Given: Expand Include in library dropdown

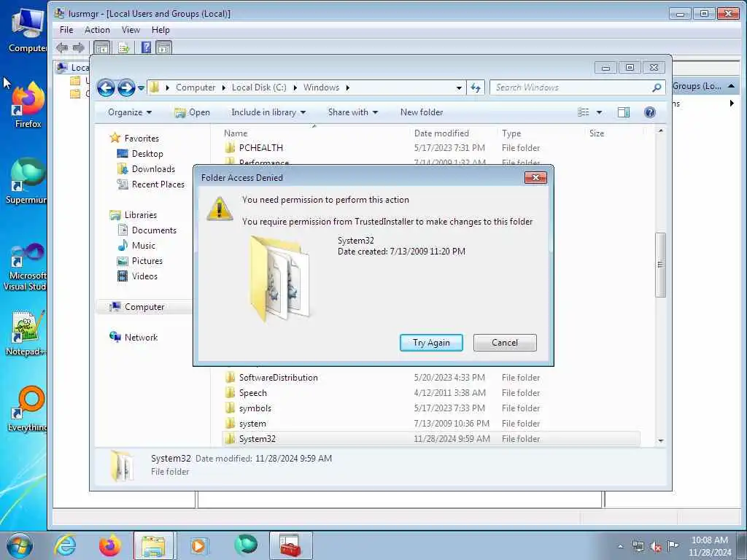Looking at the screenshot, I should tap(268, 112).
